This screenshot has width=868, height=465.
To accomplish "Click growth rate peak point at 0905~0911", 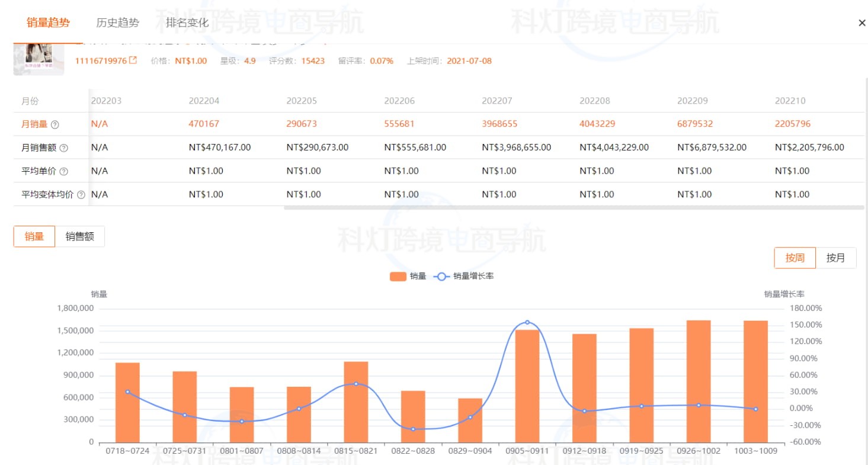I will pyautogui.click(x=527, y=322).
